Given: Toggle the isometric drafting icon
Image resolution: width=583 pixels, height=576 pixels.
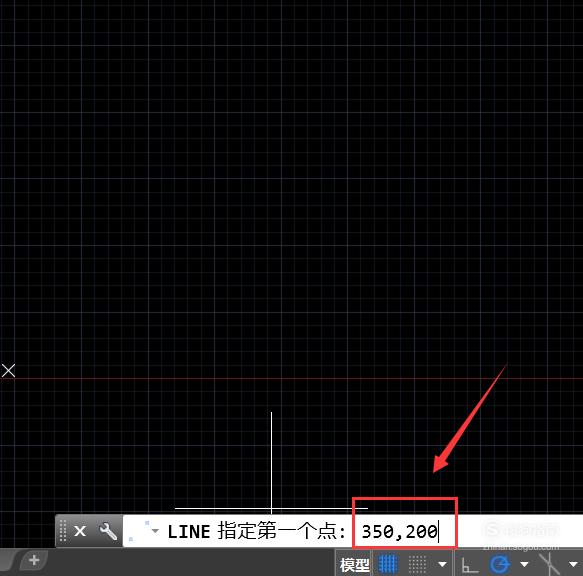Looking at the screenshot, I should [x=549, y=564].
